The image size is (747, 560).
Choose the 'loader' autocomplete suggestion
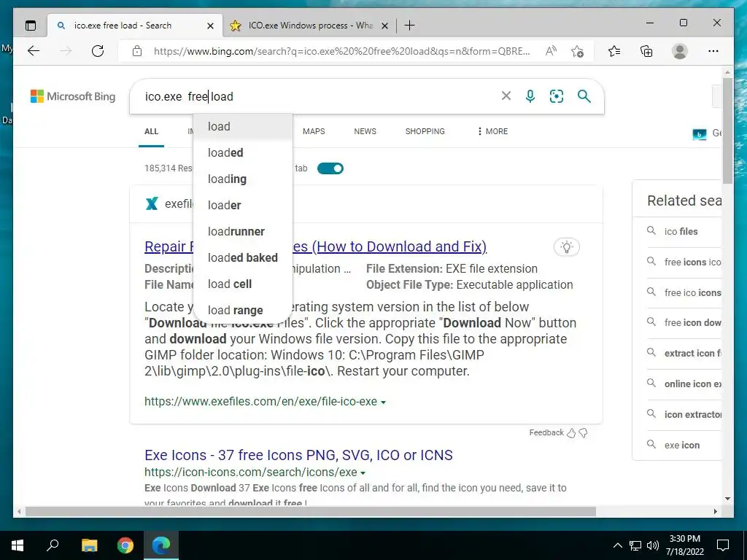[243, 205]
